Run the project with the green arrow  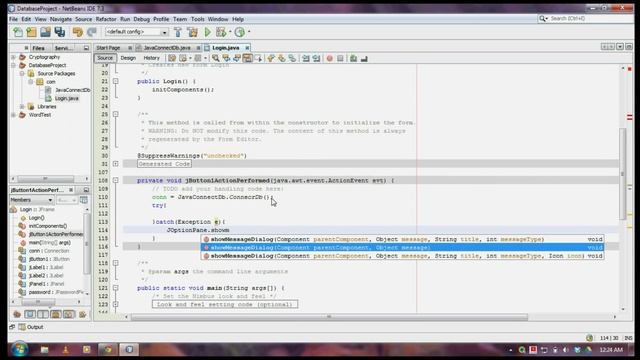pos(207,32)
